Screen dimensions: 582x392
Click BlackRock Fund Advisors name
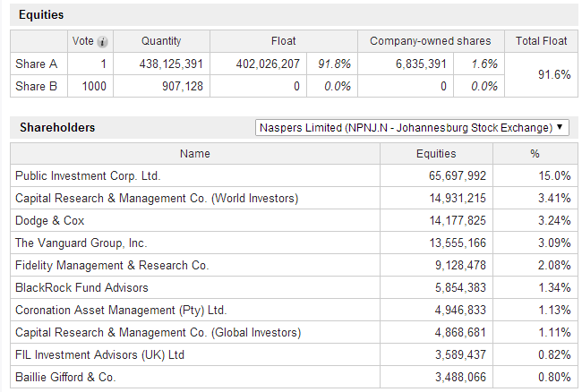[81, 288]
